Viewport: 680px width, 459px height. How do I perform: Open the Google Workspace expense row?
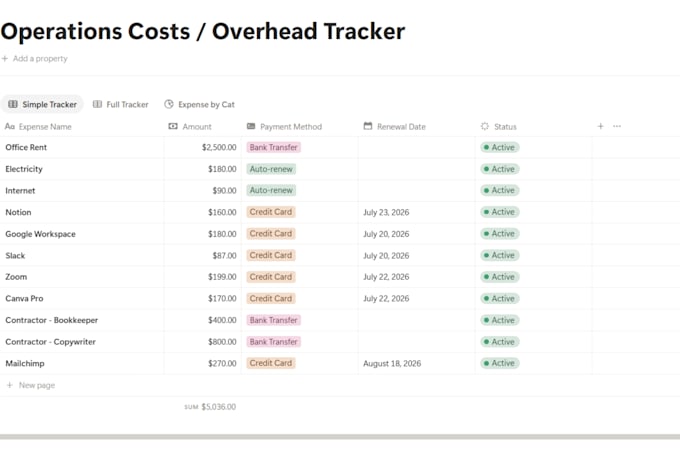40,234
